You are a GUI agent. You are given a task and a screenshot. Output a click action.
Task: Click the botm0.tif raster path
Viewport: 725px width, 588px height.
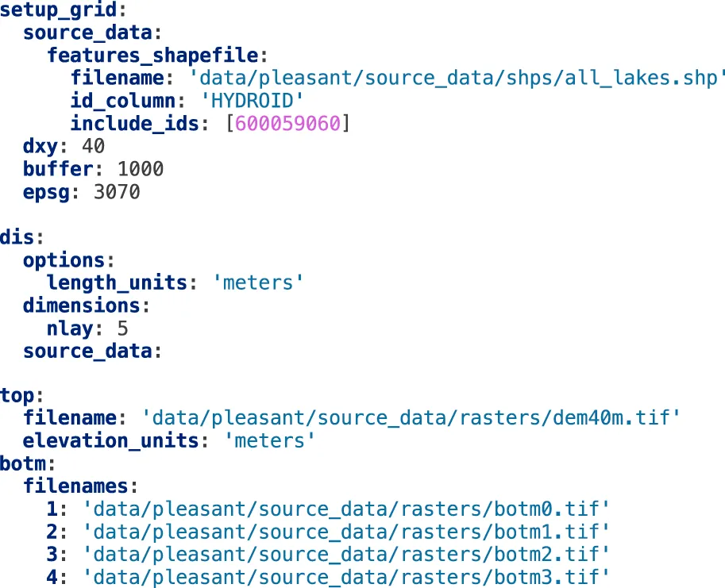pos(346,508)
